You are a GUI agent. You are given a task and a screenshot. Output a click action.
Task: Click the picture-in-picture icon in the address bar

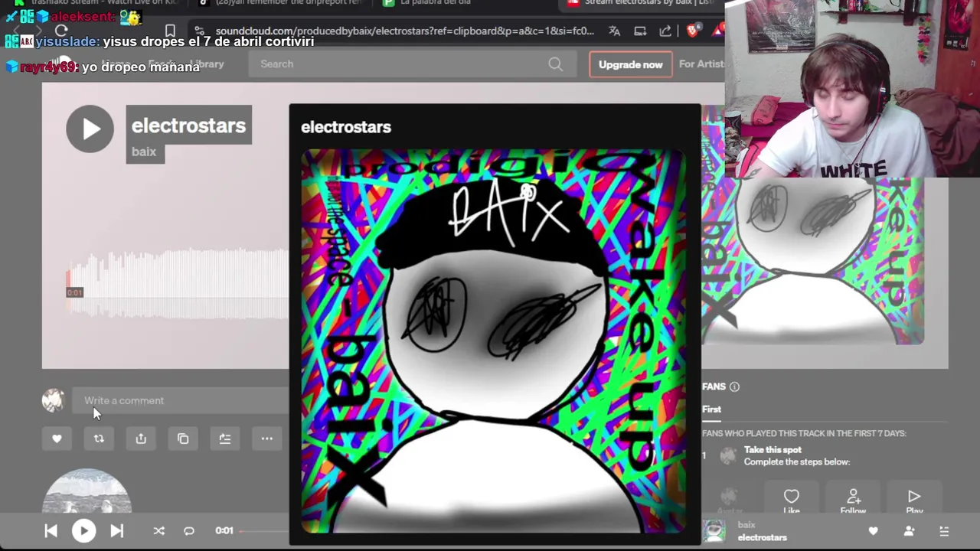click(x=640, y=31)
